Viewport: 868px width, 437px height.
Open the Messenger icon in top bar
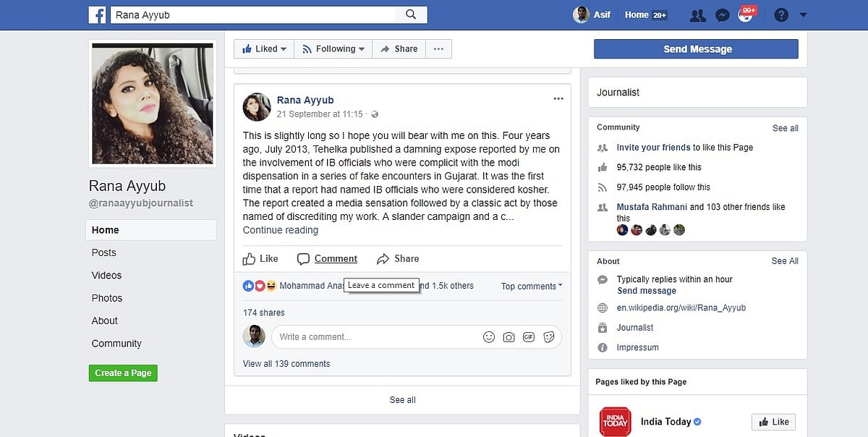[x=722, y=15]
